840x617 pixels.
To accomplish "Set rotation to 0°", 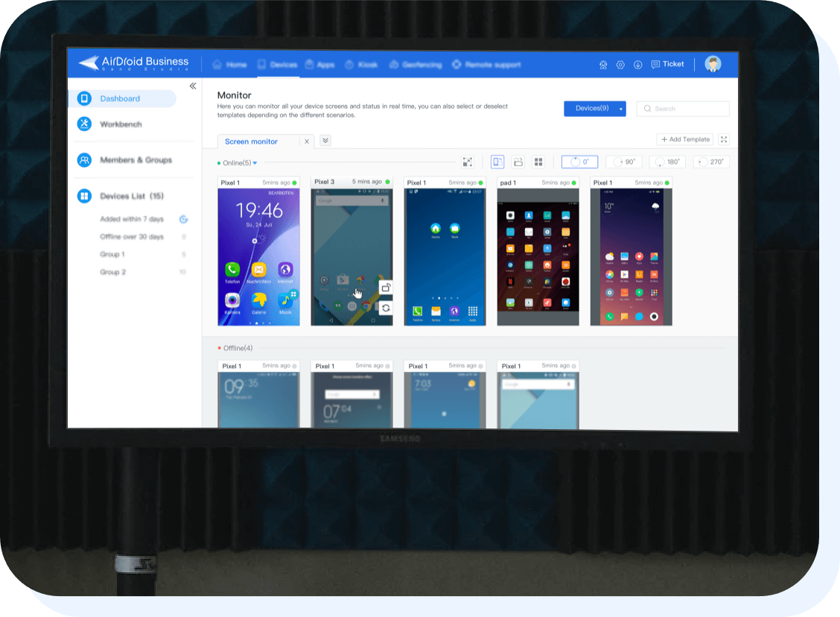I will tap(579, 162).
